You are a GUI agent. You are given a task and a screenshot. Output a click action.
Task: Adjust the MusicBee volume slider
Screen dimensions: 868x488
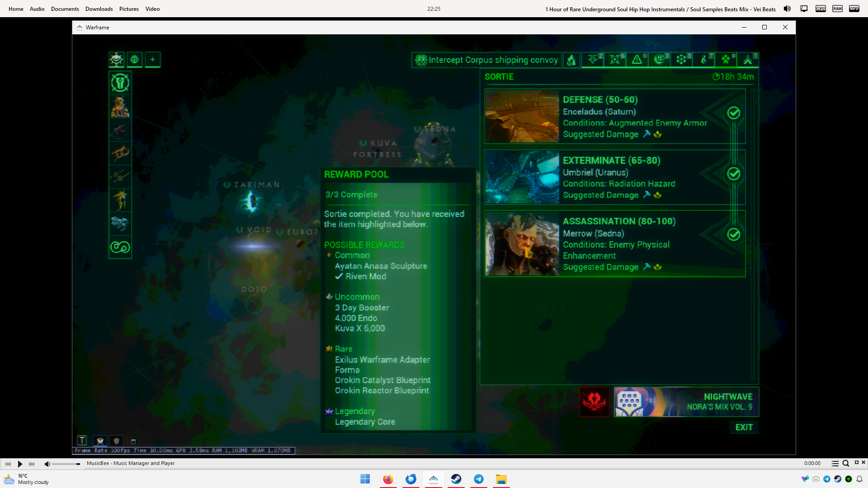point(66,464)
